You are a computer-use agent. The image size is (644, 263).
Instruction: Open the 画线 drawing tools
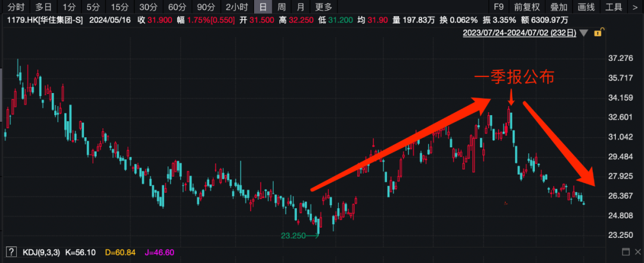coord(586,7)
